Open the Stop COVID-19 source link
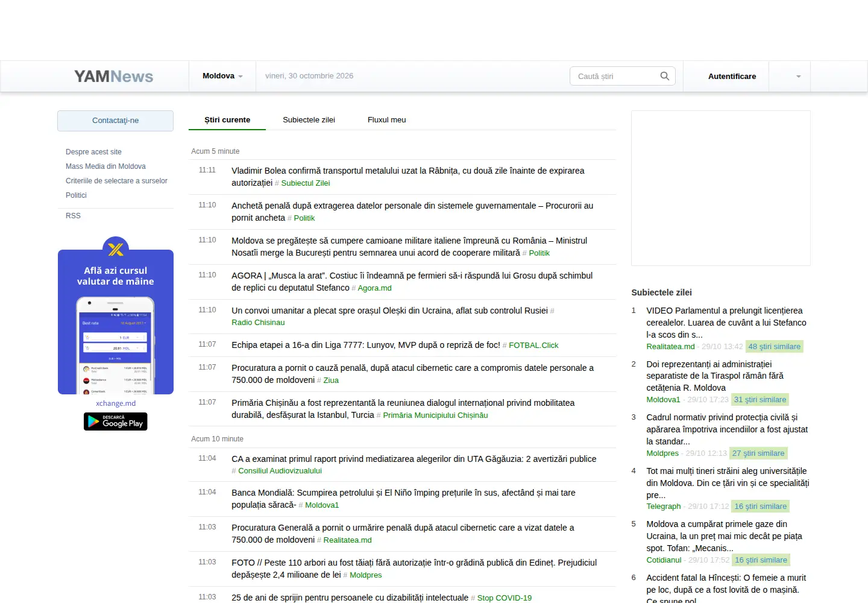 coord(505,598)
